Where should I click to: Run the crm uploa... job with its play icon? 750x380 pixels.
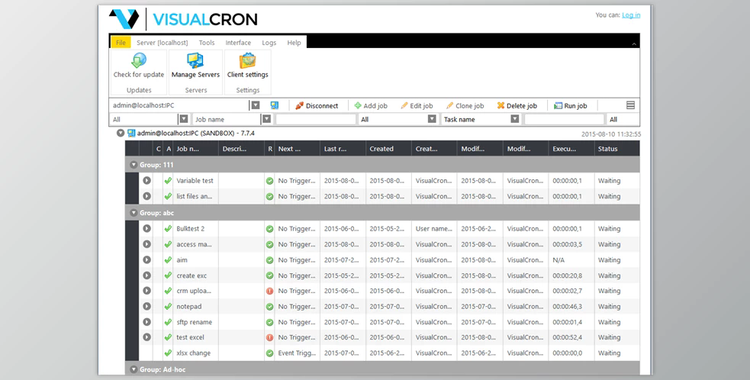pos(146,291)
